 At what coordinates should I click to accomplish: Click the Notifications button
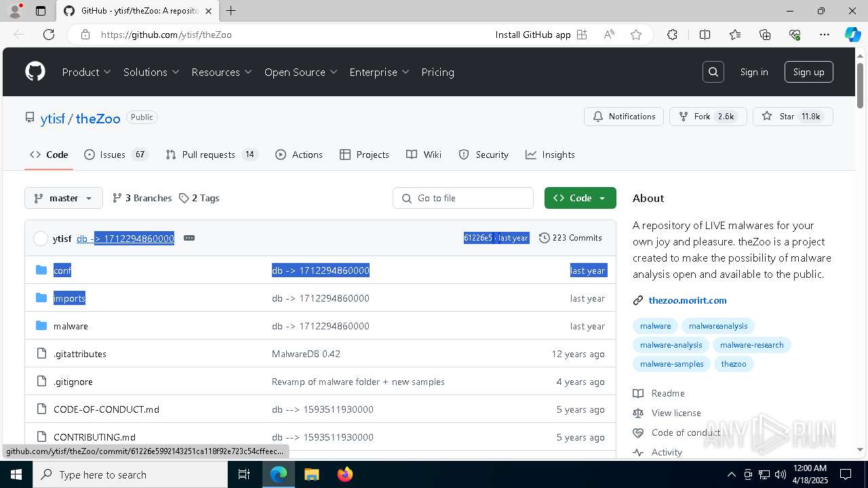tap(624, 117)
